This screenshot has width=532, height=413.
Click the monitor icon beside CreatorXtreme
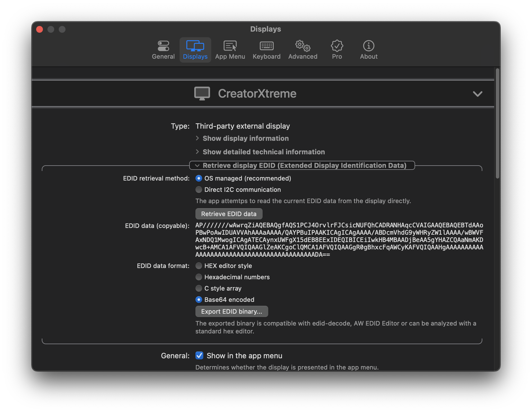coord(202,93)
